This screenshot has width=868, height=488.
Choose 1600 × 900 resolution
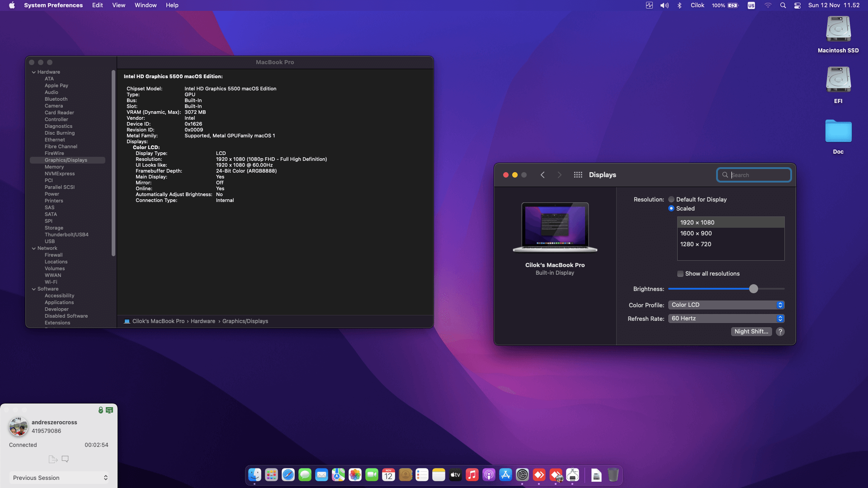[x=696, y=233]
